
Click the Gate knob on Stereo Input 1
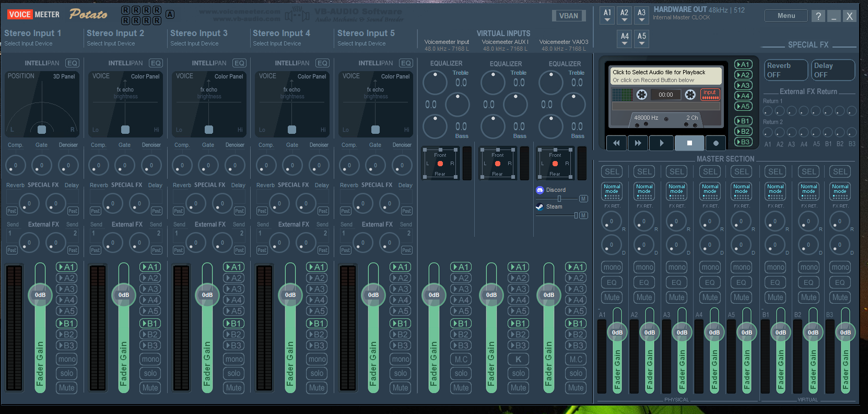coord(42,165)
